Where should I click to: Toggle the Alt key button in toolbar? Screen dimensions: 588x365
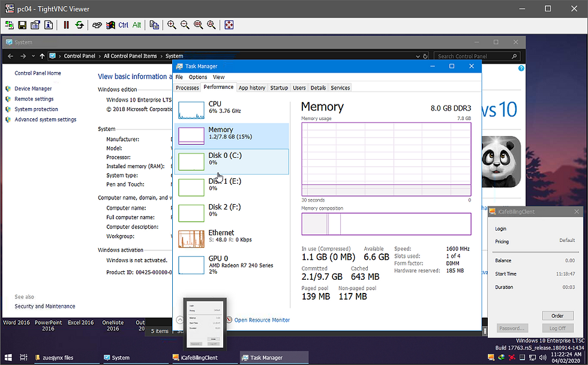[137, 25]
